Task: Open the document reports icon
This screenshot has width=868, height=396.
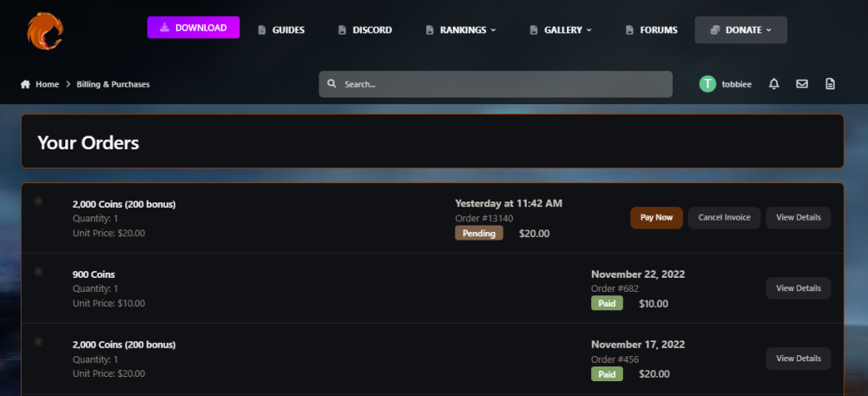Action: click(830, 84)
